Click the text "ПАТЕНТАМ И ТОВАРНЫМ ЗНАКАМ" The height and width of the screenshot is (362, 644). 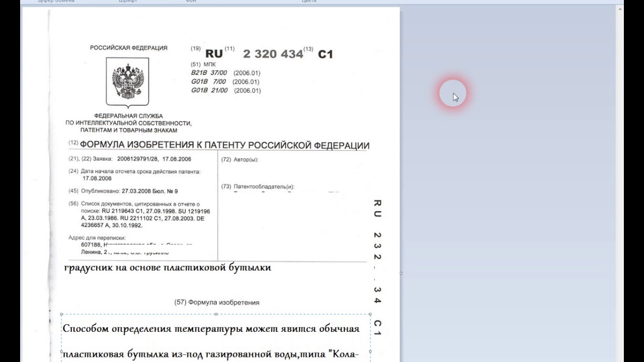pyautogui.click(x=129, y=130)
